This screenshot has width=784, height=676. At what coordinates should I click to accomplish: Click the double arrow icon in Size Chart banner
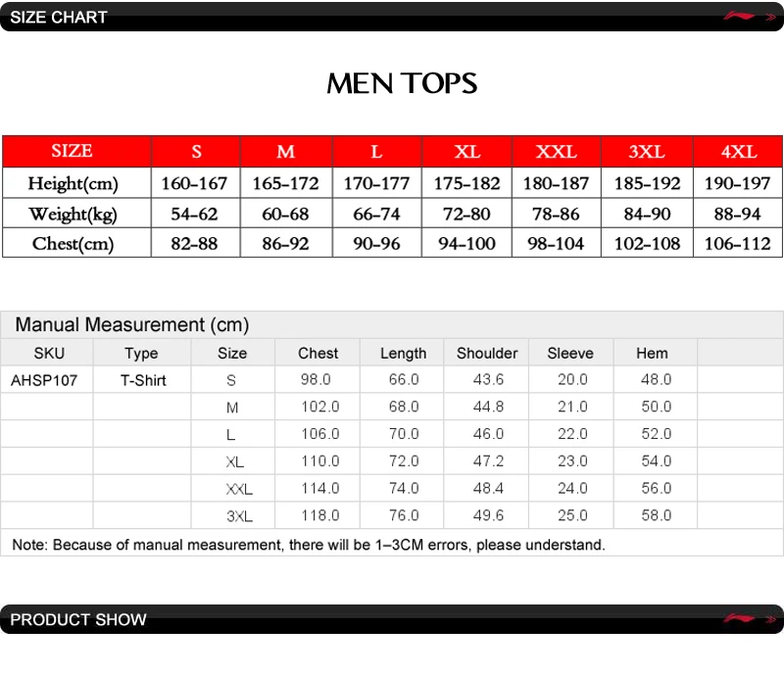tap(770, 17)
